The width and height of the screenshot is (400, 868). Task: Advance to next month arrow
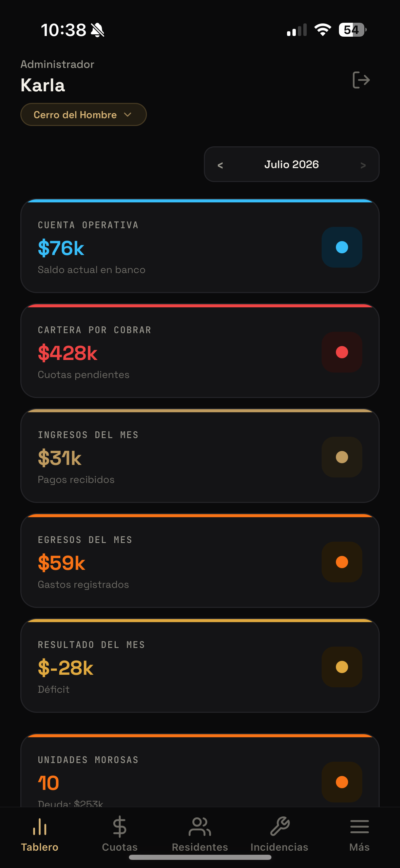pos(363,165)
